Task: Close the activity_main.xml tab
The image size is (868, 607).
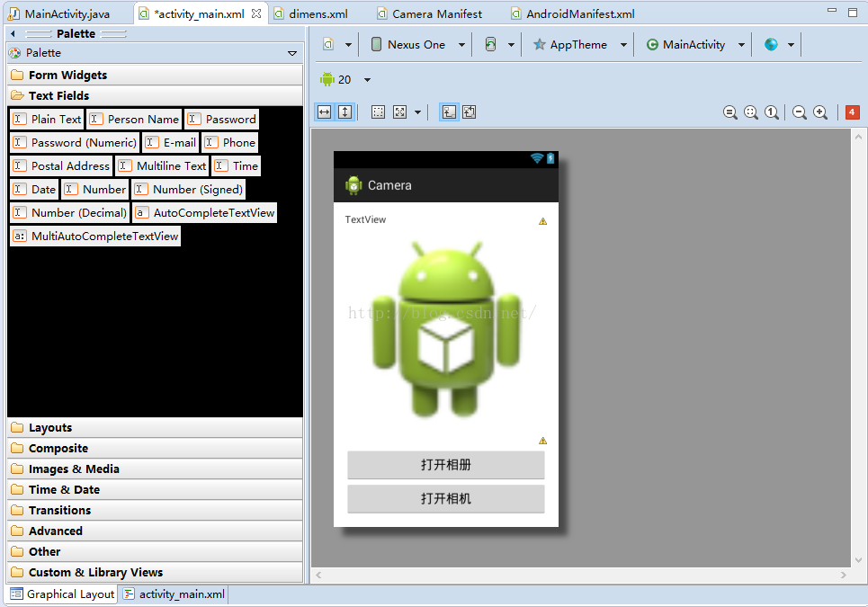Action: coord(256,13)
